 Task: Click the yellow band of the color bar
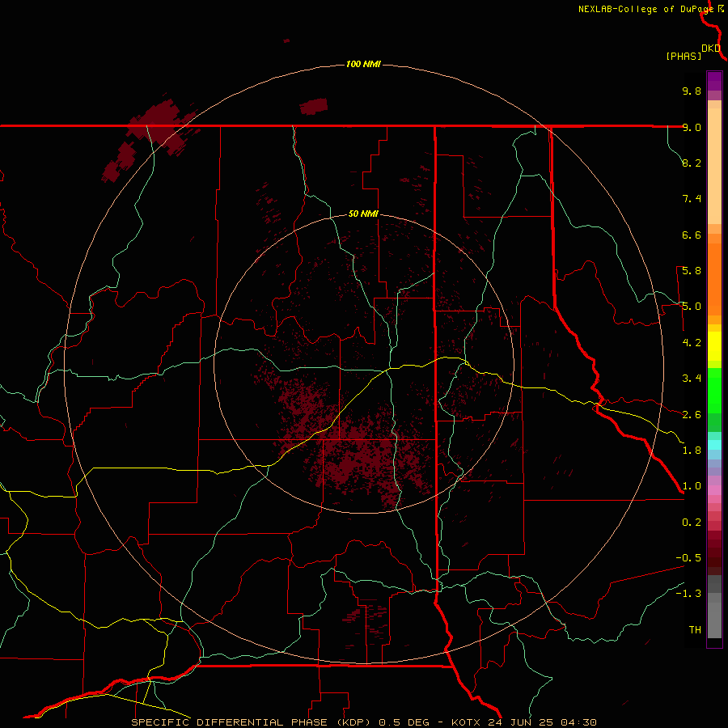click(x=714, y=346)
